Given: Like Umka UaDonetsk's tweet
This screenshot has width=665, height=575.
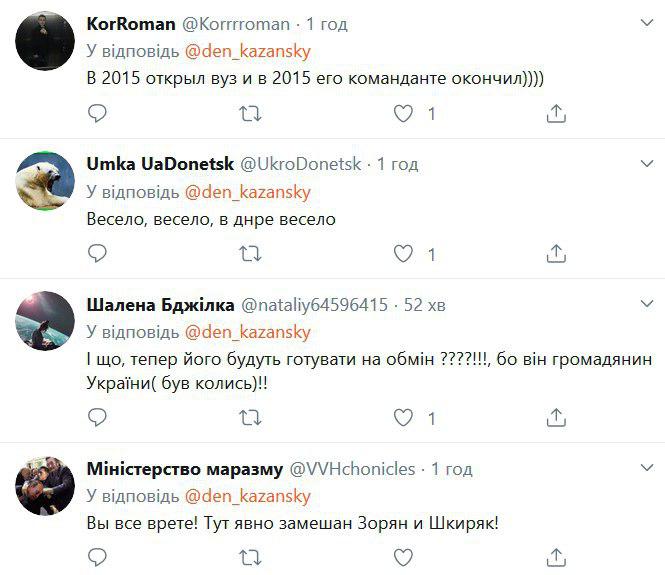Looking at the screenshot, I should tap(403, 255).
